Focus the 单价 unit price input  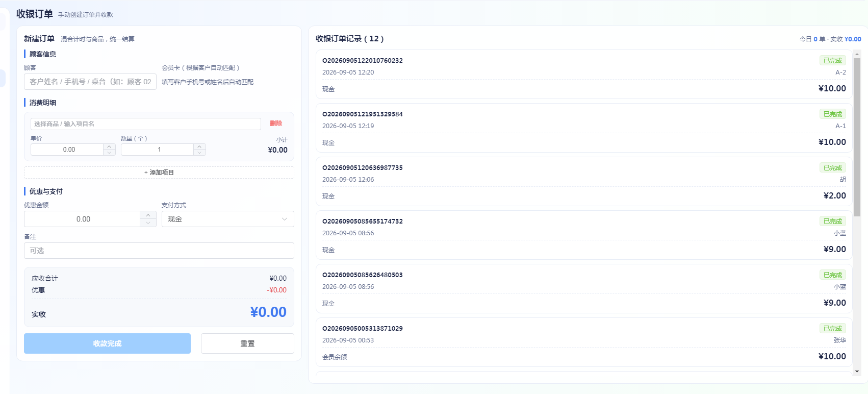click(x=67, y=150)
